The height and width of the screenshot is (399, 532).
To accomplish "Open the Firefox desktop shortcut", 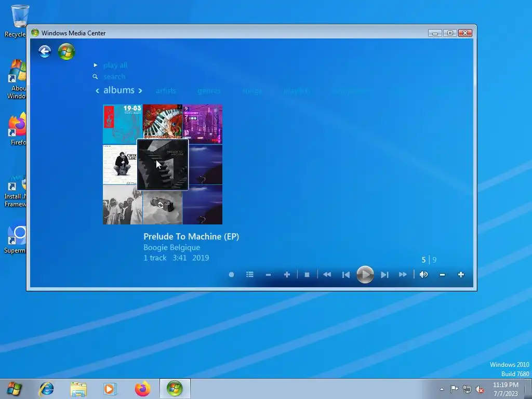I will [x=17, y=129].
